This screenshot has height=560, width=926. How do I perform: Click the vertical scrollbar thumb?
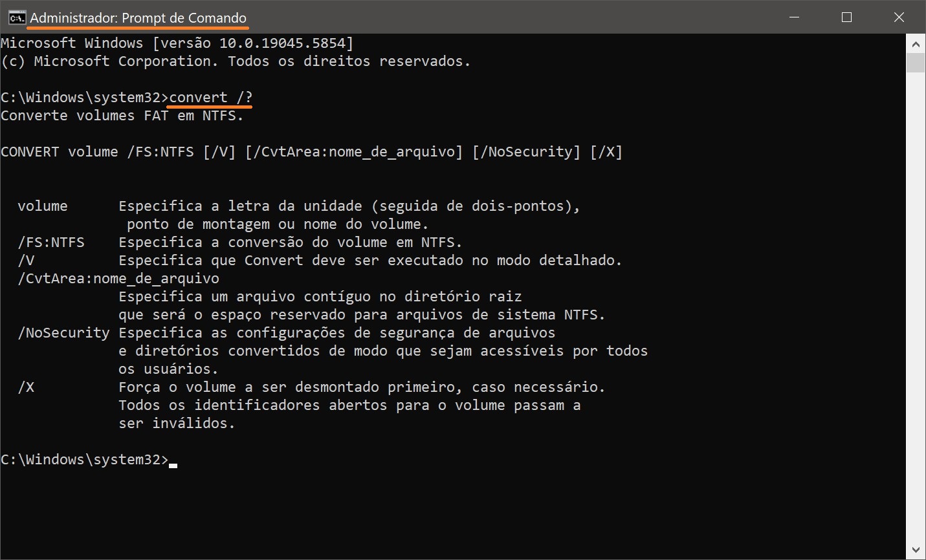[916, 63]
